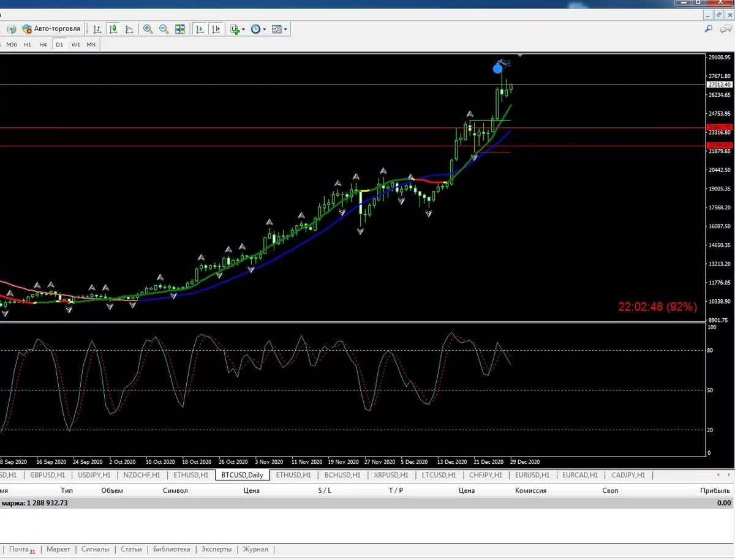
Task: Click the Авто-торговля auto-trading button
Action: [51, 29]
